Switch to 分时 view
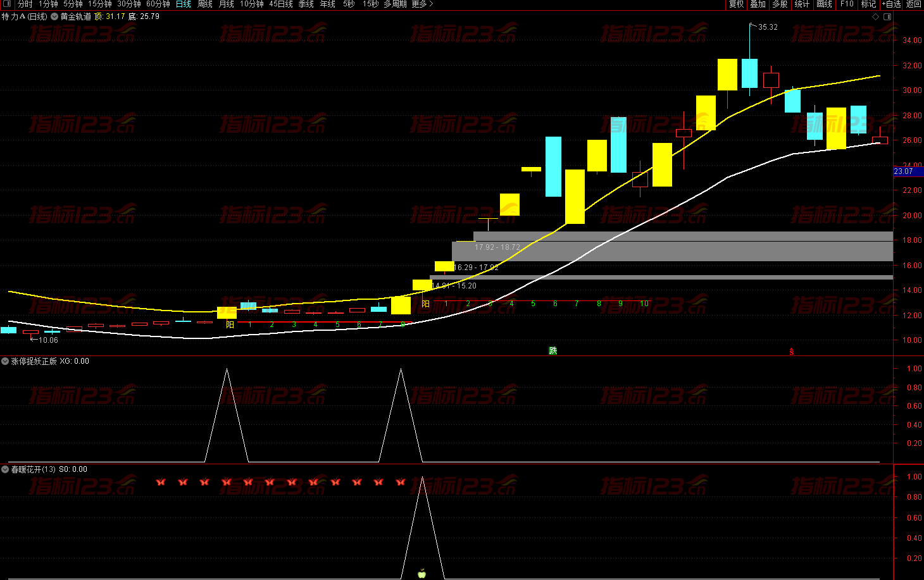The width and height of the screenshot is (924, 580). click(25, 4)
